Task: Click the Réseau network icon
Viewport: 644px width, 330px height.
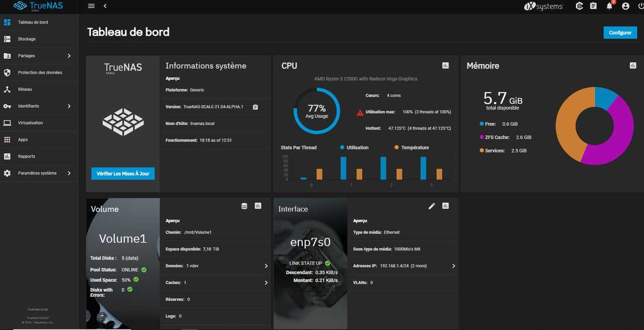Action: [7, 89]
